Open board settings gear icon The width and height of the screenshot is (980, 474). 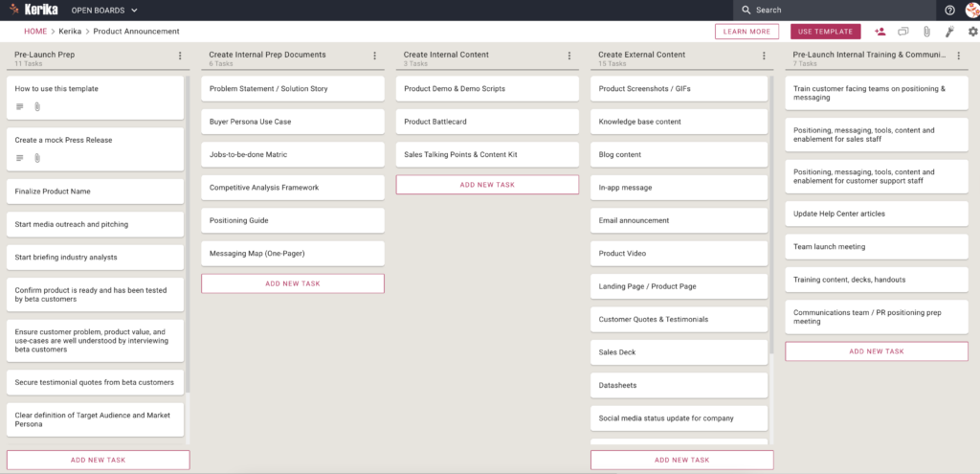click(972, 32)
